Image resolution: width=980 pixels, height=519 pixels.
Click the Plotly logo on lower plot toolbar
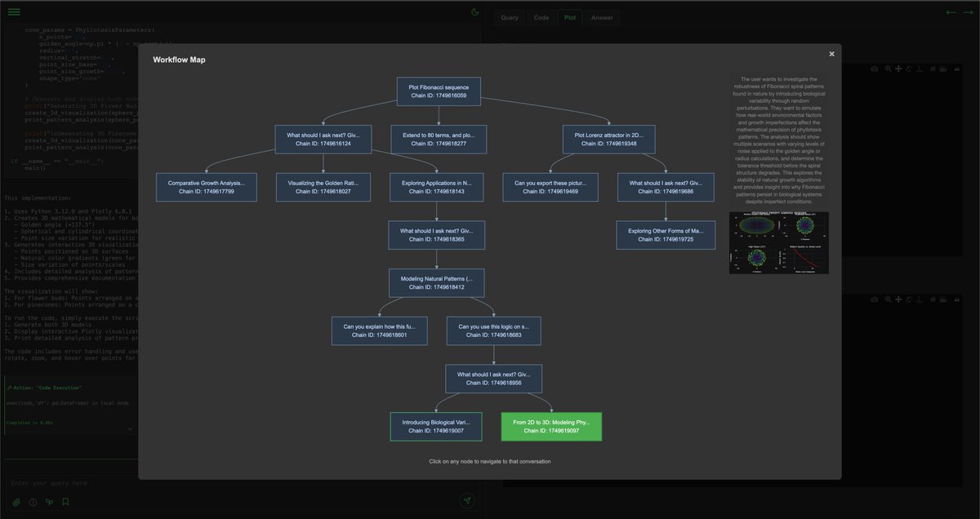(956, 299)
